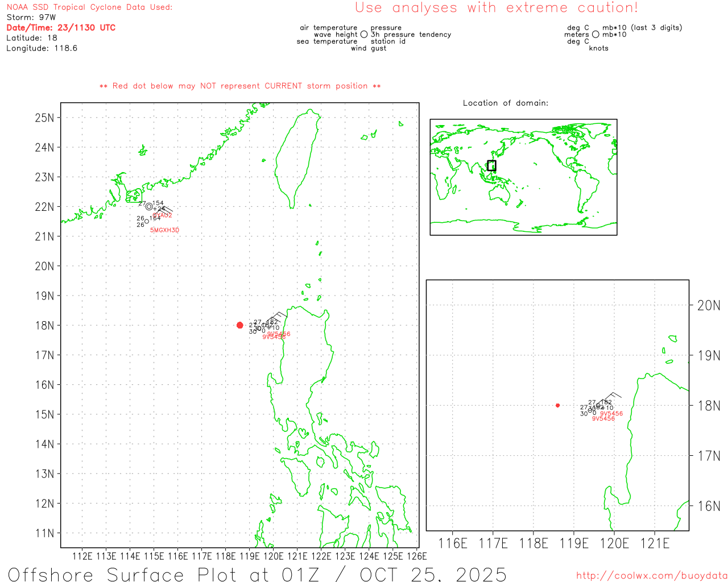Click the small station circle above 5MGXH3D

coord(147,221)
